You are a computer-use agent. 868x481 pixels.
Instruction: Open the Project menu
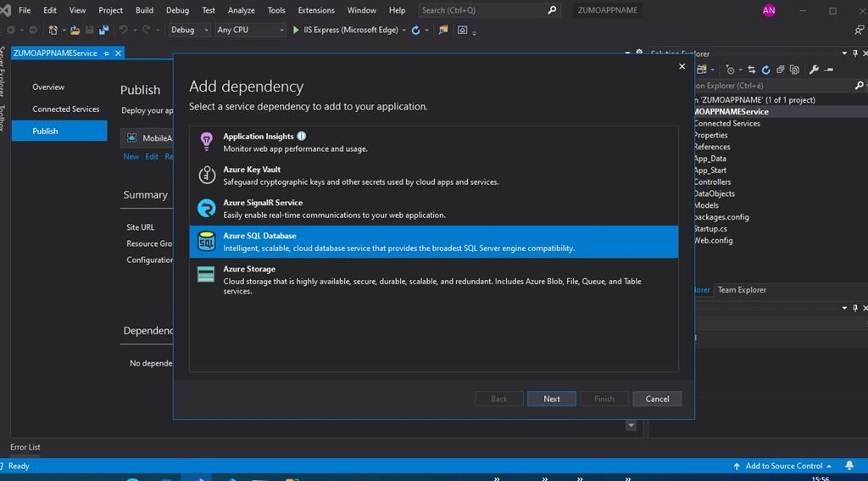coord(110,10)
